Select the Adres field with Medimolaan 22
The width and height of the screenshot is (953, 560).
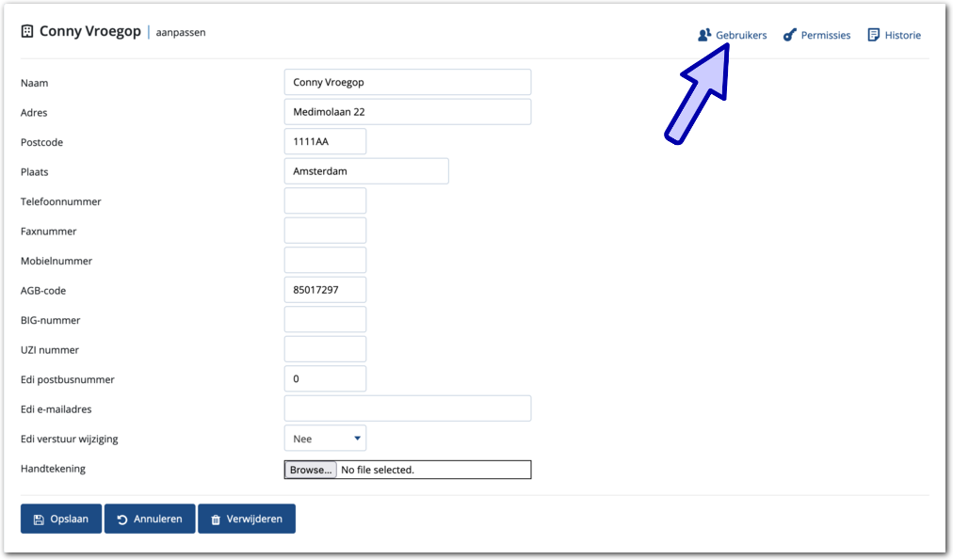(x=407, y=112)
